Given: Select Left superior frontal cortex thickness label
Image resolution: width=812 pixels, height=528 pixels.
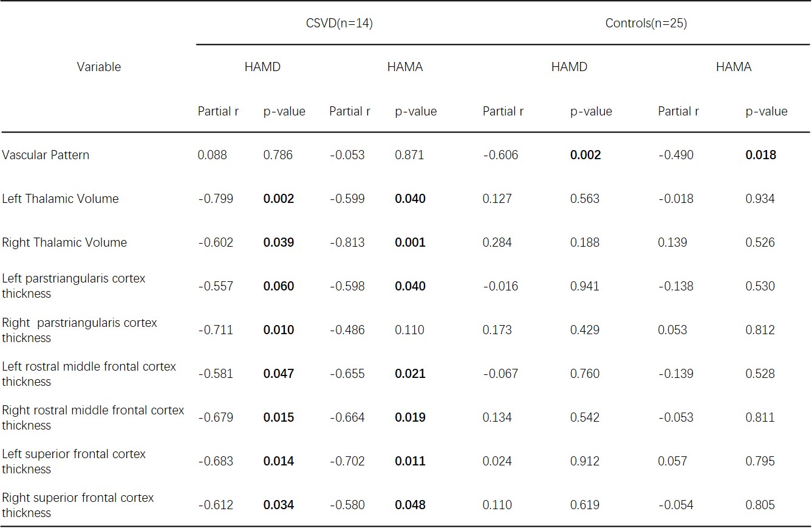Looking at the screenshot, I should (73, 461).
